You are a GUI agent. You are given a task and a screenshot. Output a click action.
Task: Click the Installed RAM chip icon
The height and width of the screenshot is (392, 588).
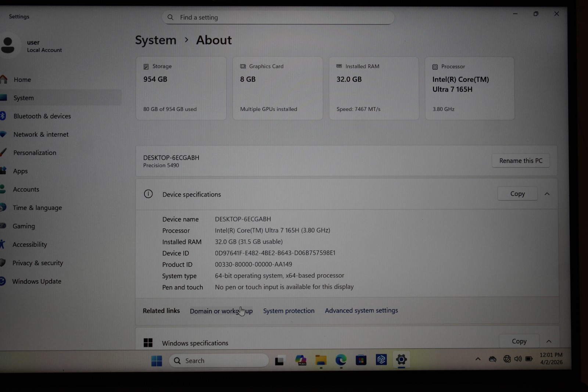339,66
